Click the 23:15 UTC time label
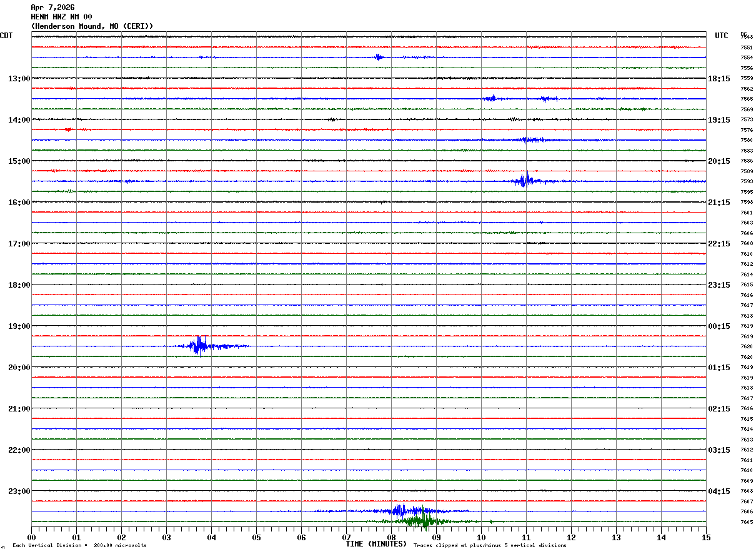 719,285
